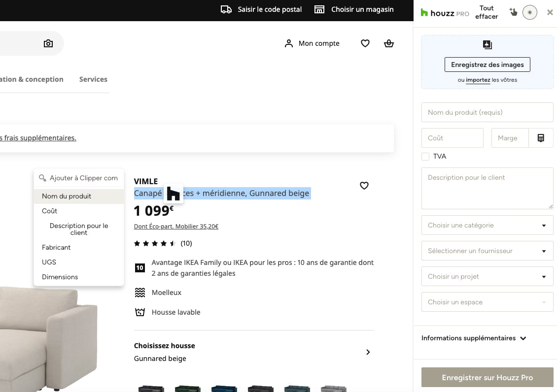Focus the Nom du produit (requis) field
The width and height of the screenshot is (557, 392).
487,112
